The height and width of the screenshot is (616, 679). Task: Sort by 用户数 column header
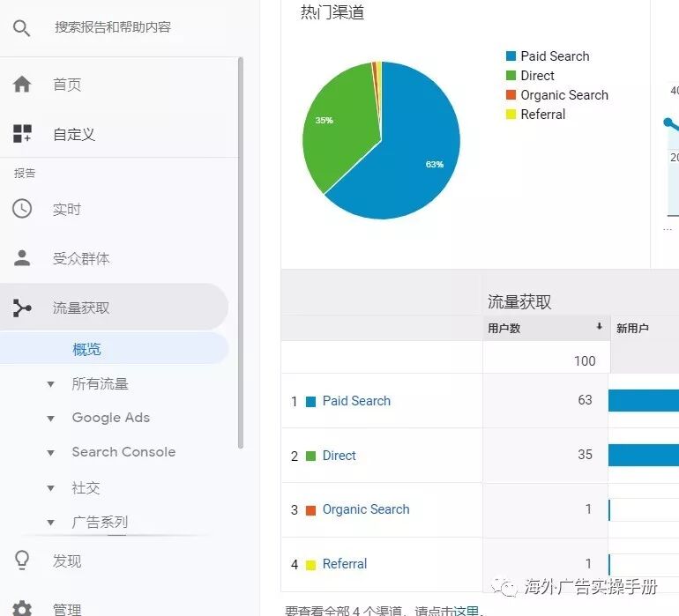(x=546, y=328)
